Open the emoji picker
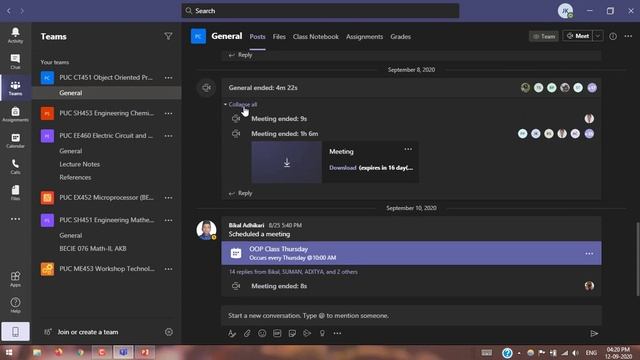640x360 pixels. [262, 333]
